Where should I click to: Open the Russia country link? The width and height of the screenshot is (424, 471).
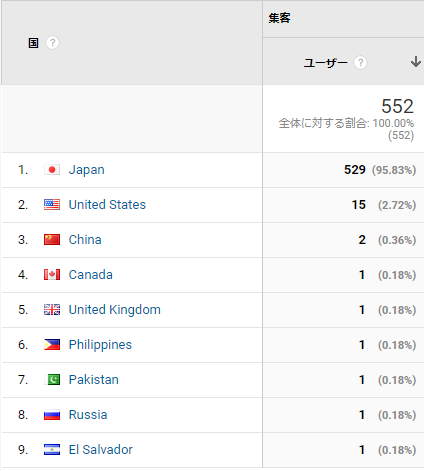[88, 415]
